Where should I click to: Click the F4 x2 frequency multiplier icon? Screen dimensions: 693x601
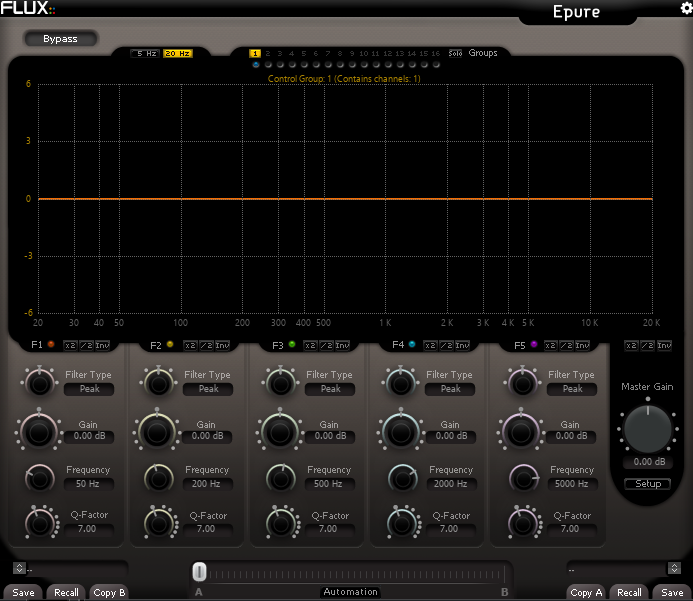[430, 345]
